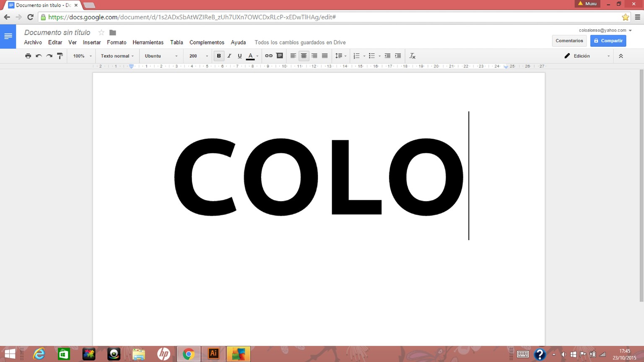644x362 pixels.
Task: Align text to the left
Action: click(293, 56)
